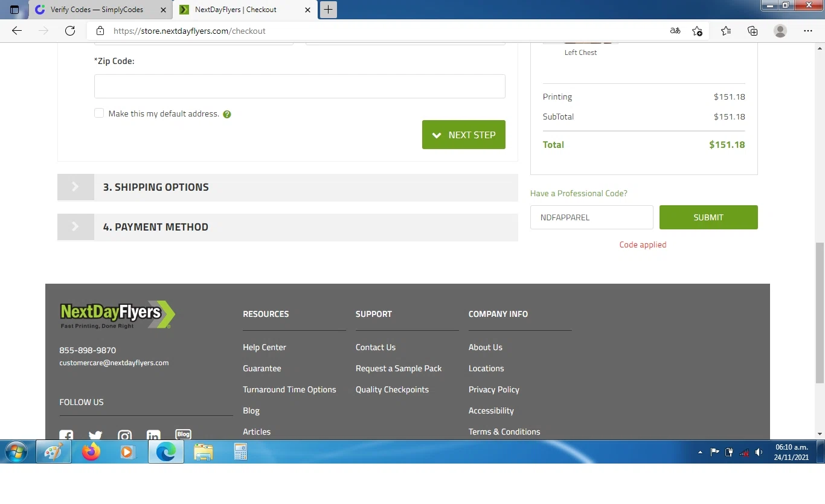Open Edge settings and more menu
This screenshot has height=504, width=825.
pos(808,31)
